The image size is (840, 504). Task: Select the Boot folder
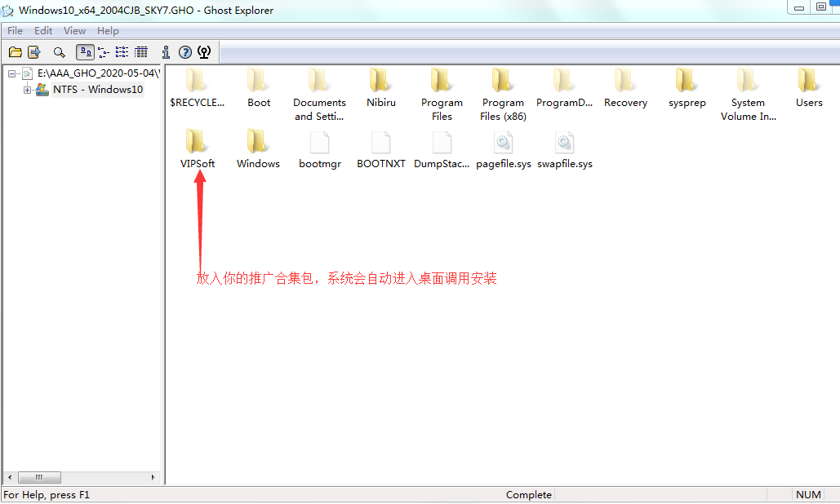259,89
